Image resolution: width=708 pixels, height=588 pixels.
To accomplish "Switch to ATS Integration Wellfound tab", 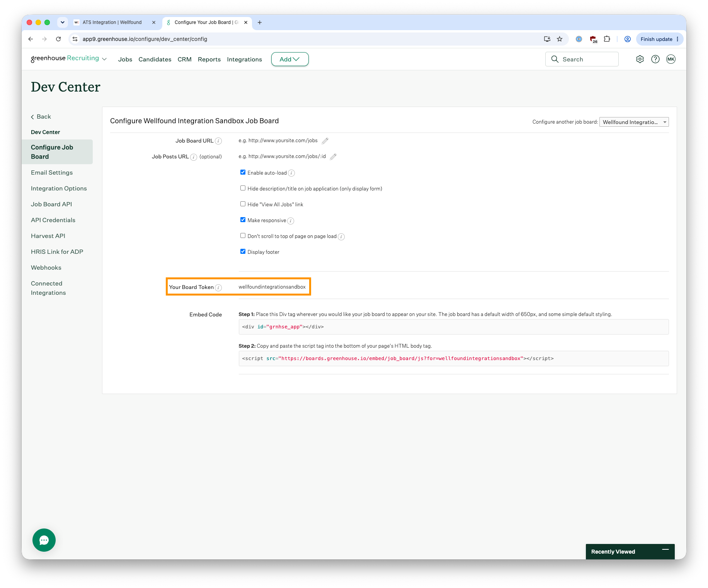I will click(x=112, y=22).
